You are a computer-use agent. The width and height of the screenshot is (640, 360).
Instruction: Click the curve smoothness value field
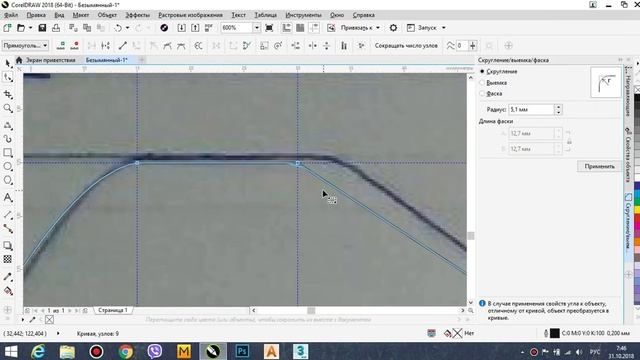tap(462, 46)
